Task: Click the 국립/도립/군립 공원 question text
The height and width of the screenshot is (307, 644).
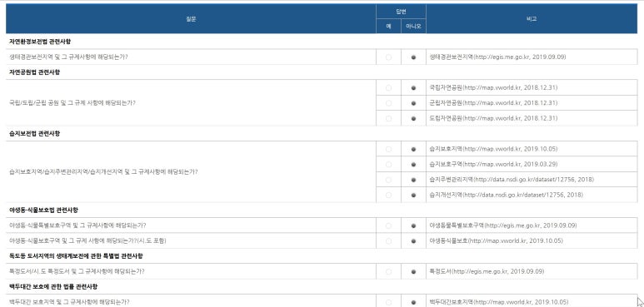Action: (x=72, y=103)
